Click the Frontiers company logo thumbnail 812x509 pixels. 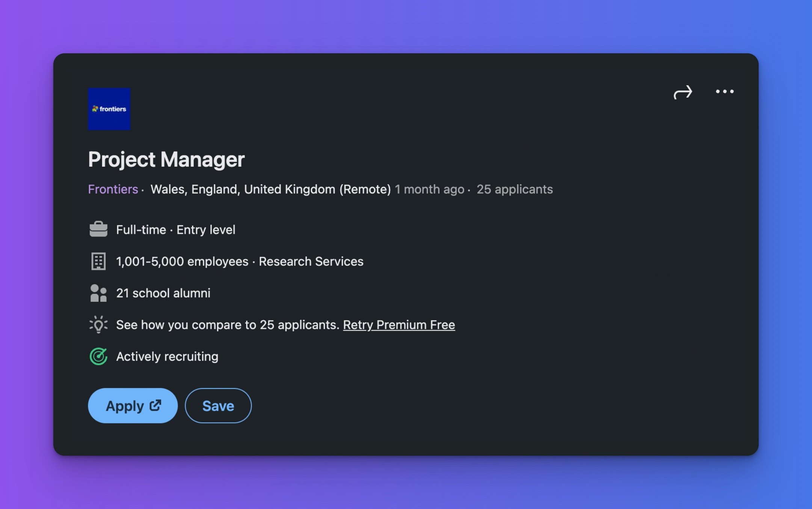(x=109, y=109)
